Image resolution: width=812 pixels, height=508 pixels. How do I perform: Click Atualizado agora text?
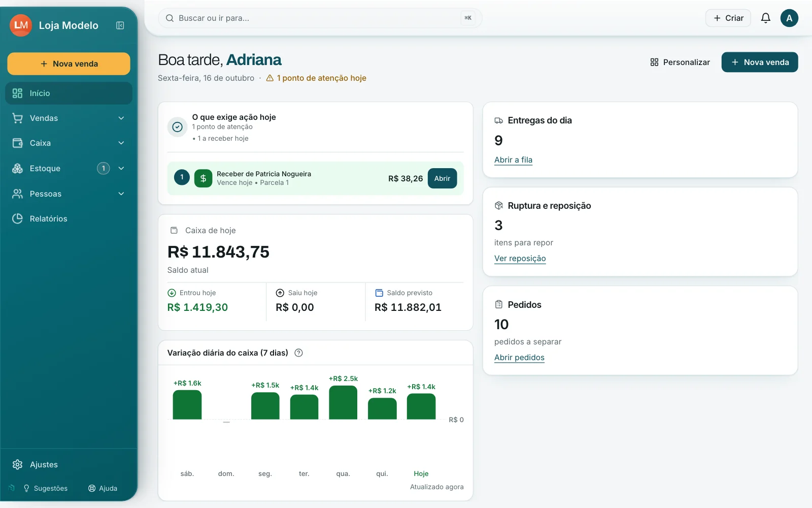[x=437, y=487]
